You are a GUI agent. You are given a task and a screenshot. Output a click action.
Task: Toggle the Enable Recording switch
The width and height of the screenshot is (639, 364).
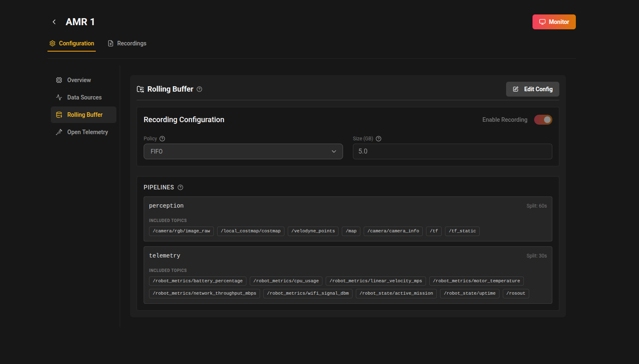[543, 120]
